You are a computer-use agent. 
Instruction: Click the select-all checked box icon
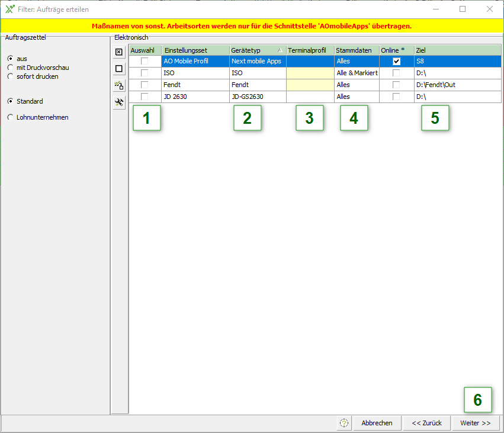tap(119, 52)
